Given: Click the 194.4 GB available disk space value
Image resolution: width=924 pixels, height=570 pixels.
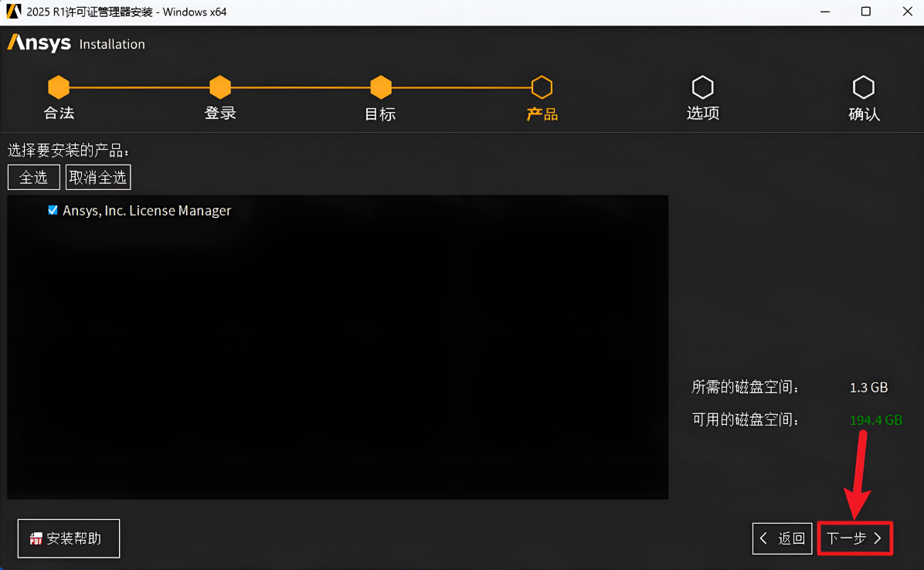Looking at the screenshot, I should (x=875, y=420).
